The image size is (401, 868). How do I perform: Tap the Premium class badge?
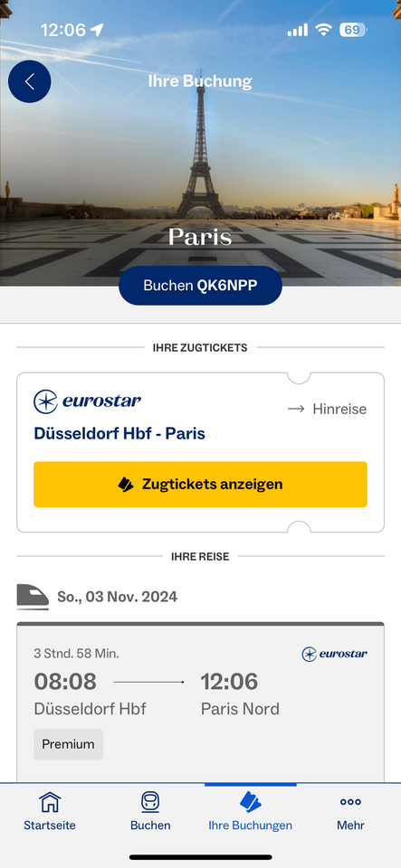click(x=69, y=744)
